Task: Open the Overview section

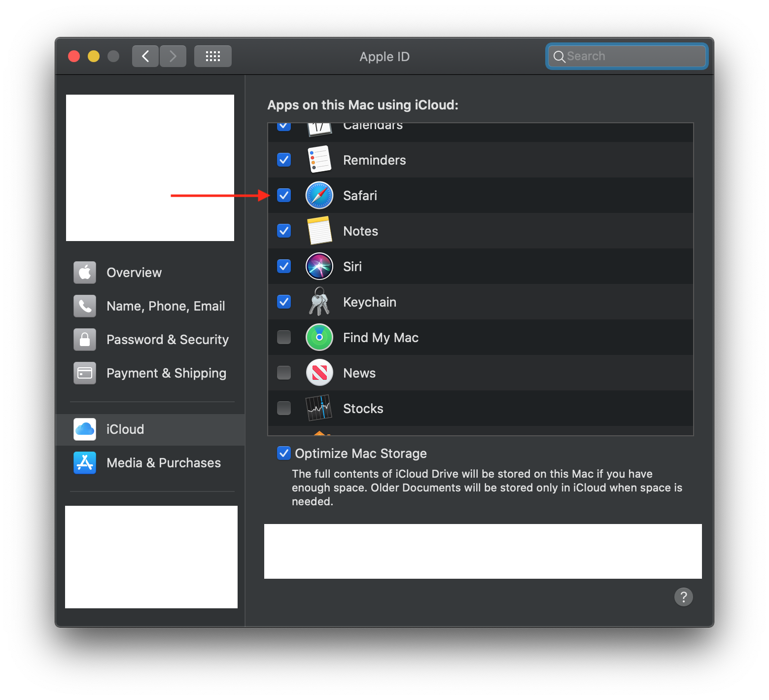Action: click(150, 273)
